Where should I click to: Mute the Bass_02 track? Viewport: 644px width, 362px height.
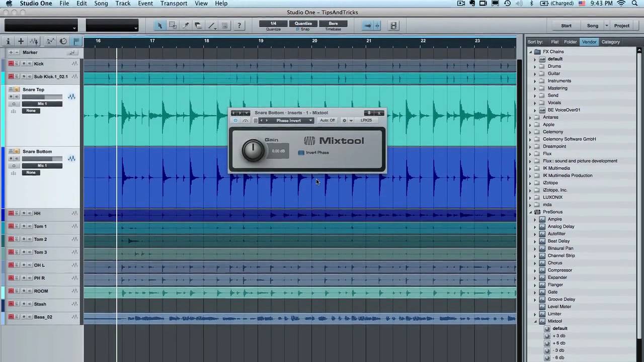coord(11,317)
